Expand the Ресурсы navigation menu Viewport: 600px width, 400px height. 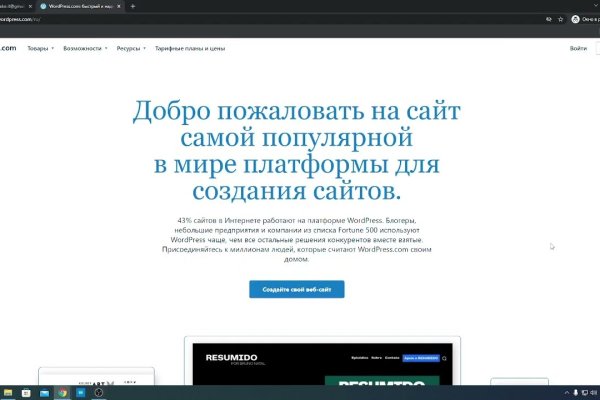(131, 48)
